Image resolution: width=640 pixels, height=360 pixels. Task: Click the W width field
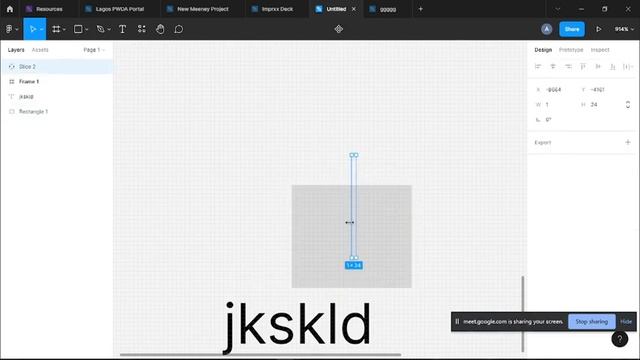555,104
